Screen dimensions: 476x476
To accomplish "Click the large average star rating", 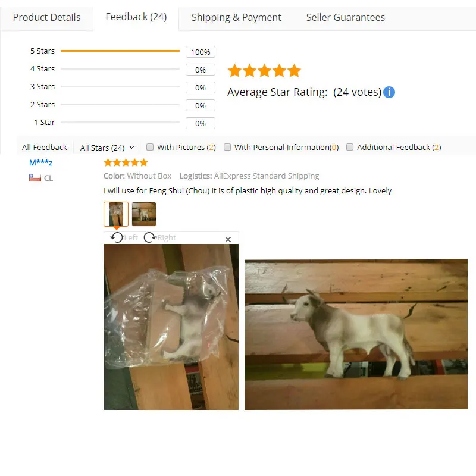I will coord(264,70).
